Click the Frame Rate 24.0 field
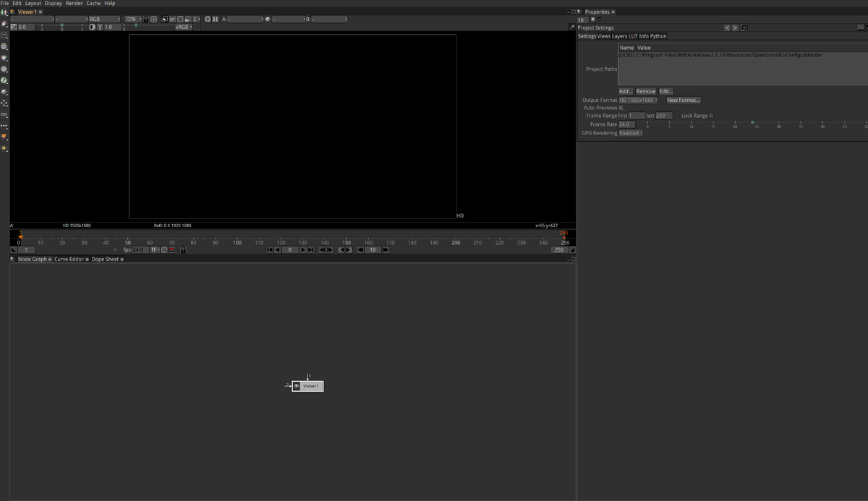 click(626, 124)
